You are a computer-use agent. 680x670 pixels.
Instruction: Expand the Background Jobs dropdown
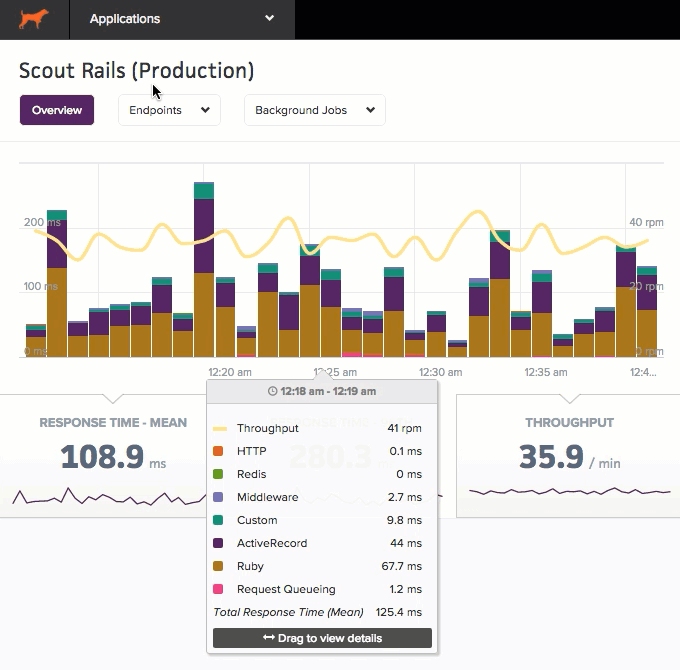click(315, 110)
